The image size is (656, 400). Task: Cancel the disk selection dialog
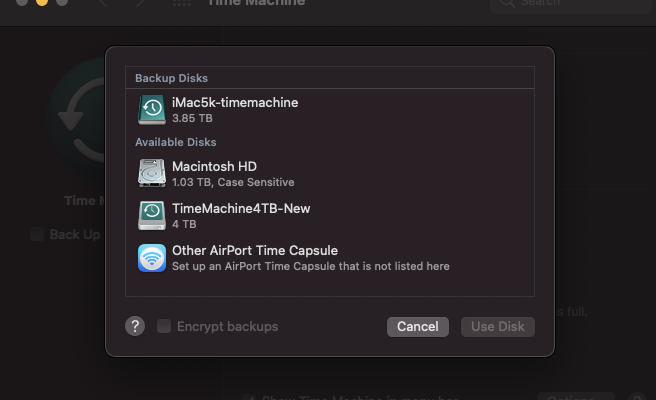point(418,326)
